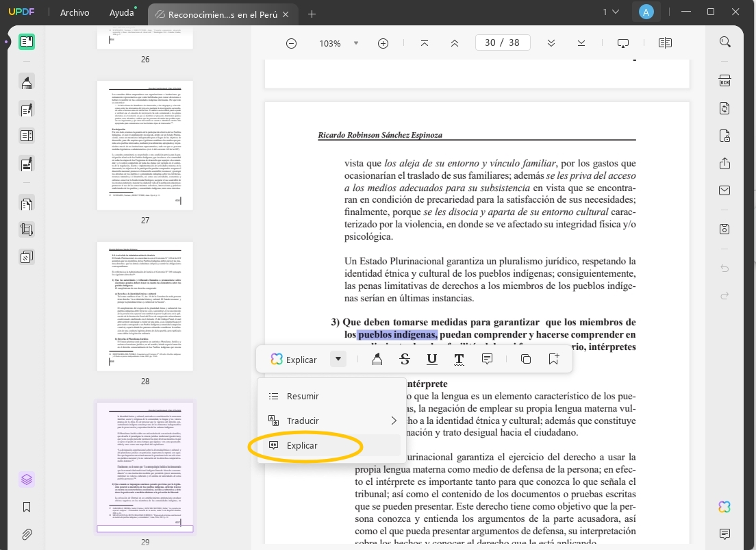Viewport: 756px width, 550px height.
Task: Open the search magnifier icon
Action: pos(724,42)
